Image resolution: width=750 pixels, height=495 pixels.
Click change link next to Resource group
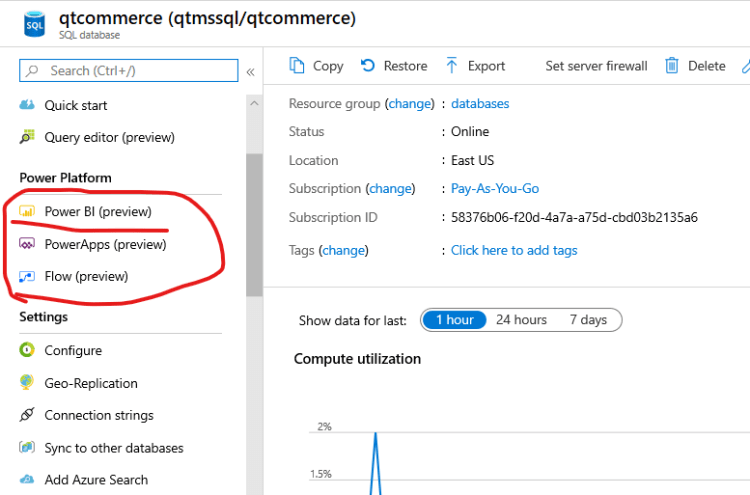(410, 104)
